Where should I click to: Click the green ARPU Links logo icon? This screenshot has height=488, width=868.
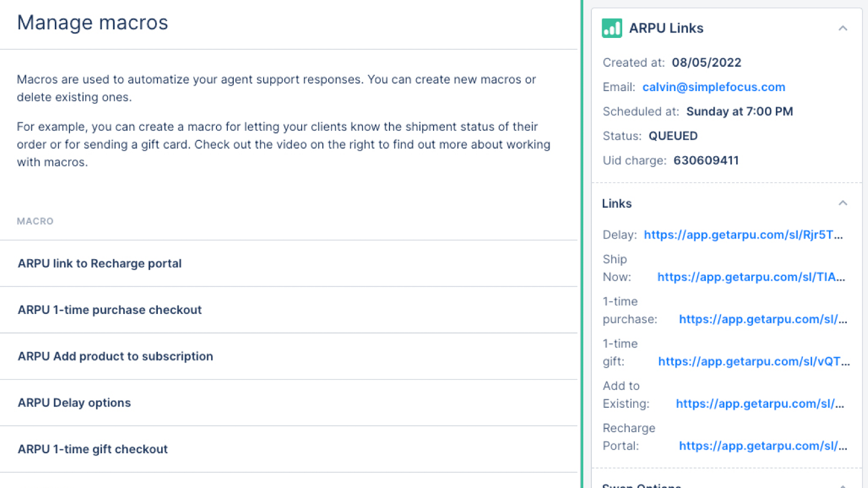[x=612, y=28]
